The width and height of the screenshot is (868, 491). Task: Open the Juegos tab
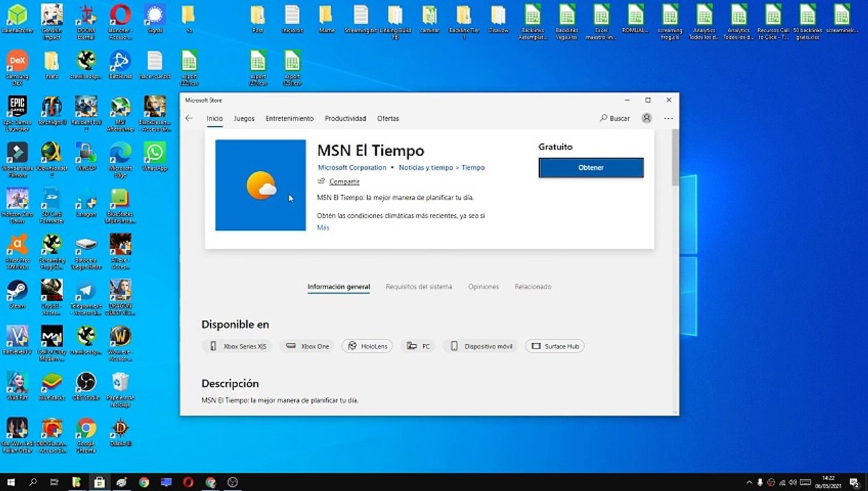click(244, 119)
